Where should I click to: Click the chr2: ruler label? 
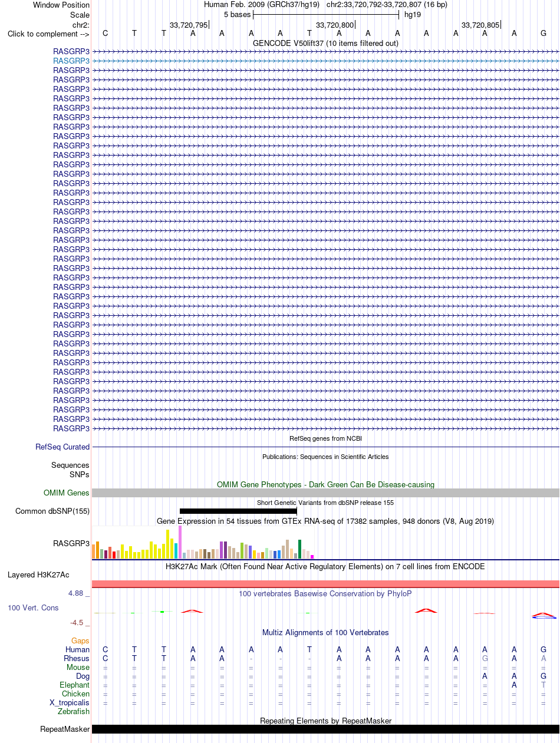(x=81, y=25)
